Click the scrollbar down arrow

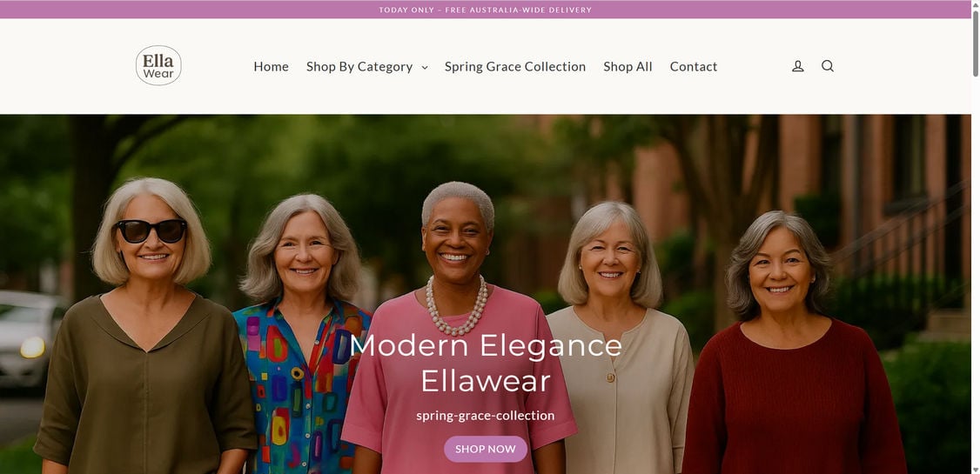pyautogui.click(x=976, y=470)
